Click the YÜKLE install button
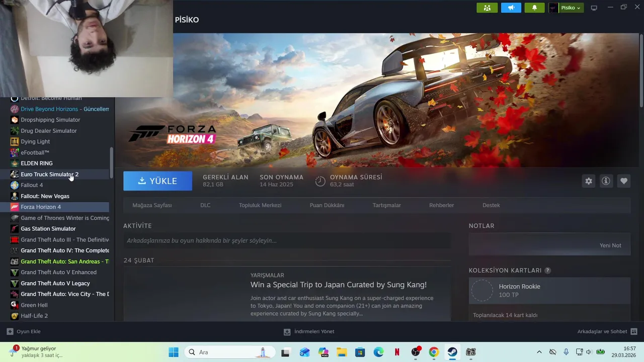The image size is (644, 362). (x=157, y=181)
